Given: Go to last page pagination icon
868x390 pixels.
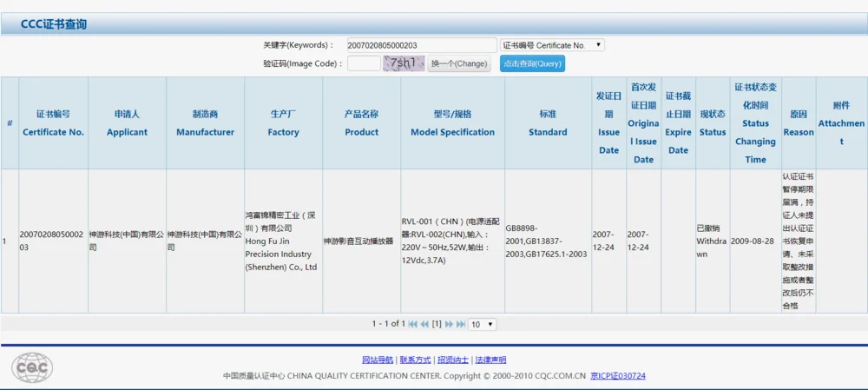Looking at the screenshot, I should 461,324.
